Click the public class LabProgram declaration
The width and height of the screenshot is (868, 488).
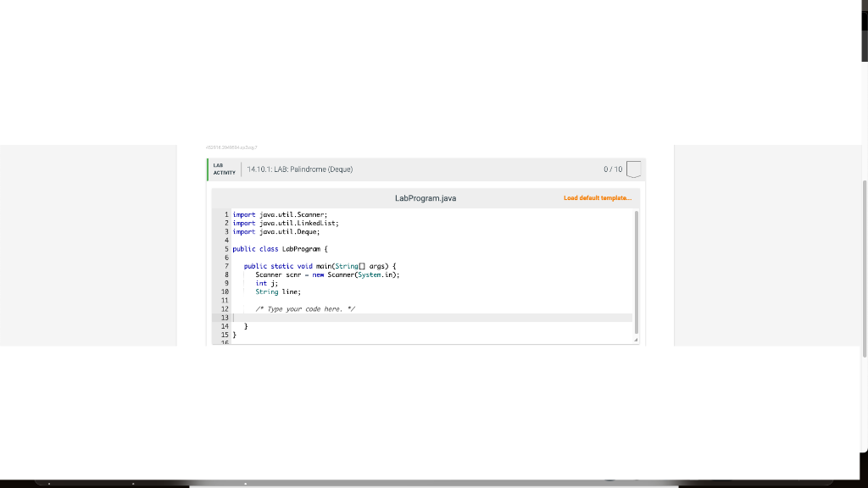tap(280, 248)
